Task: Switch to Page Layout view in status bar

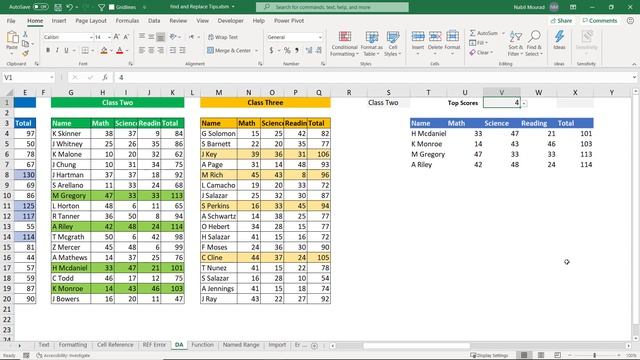Action: 541,355
